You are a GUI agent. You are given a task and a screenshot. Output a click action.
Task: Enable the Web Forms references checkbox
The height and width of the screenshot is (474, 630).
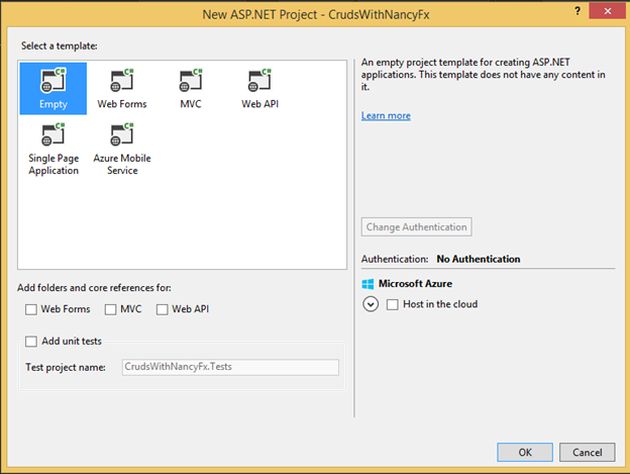coord(31,309)
